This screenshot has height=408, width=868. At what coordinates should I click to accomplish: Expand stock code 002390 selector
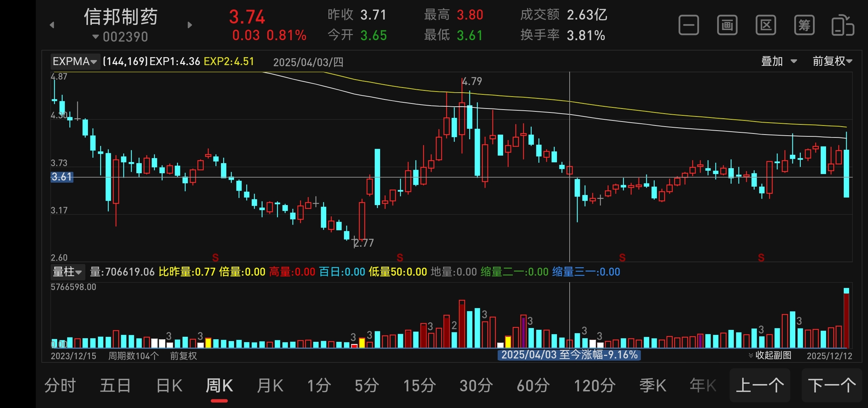pos(120,37)
